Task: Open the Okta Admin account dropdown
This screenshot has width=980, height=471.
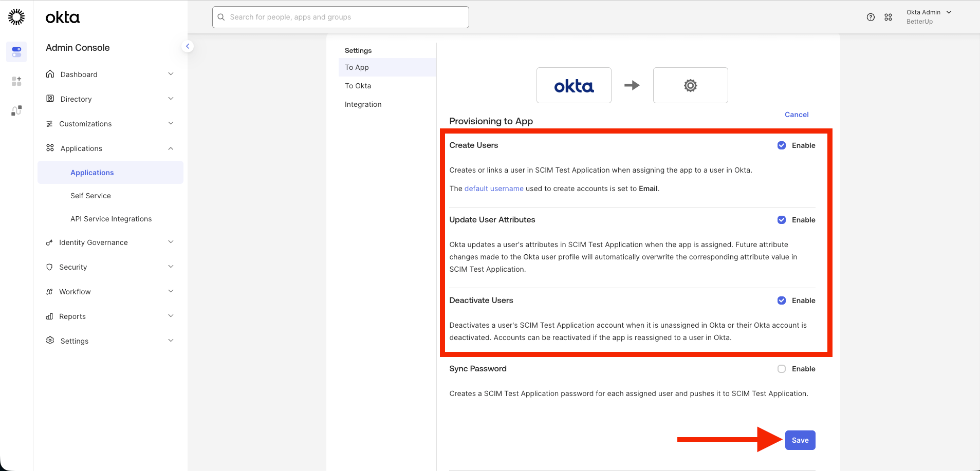Action: pyautogui.click(x=929, y=17)
